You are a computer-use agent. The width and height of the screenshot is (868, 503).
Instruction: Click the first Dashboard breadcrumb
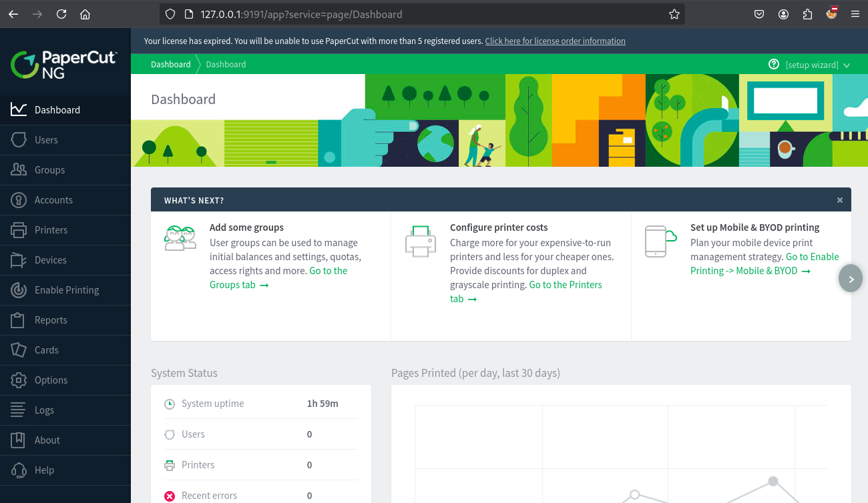pos(170,64)
